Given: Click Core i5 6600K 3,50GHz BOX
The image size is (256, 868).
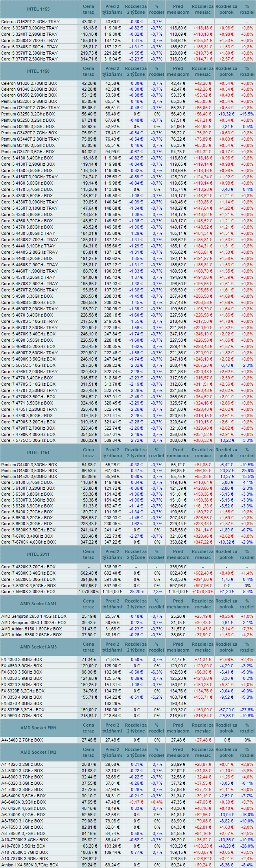Looking at the screenshot, I should coord(28,530).
